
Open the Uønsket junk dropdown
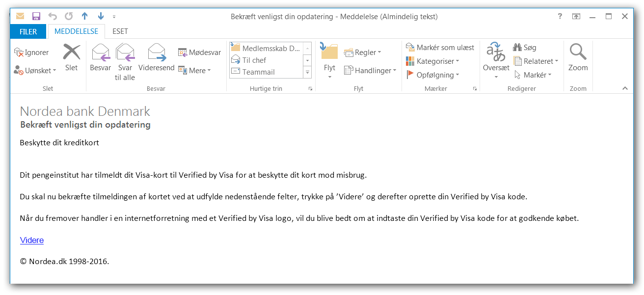click(35, 70)
